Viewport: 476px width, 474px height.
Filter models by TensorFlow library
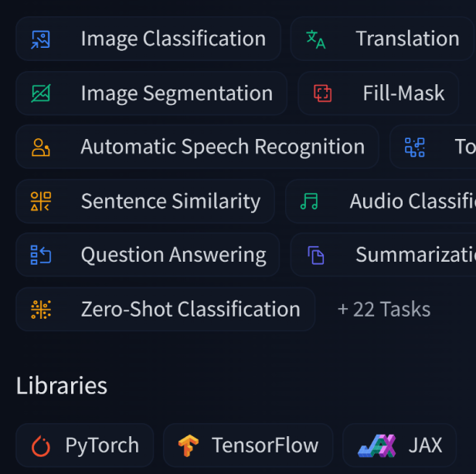point(264,445)
